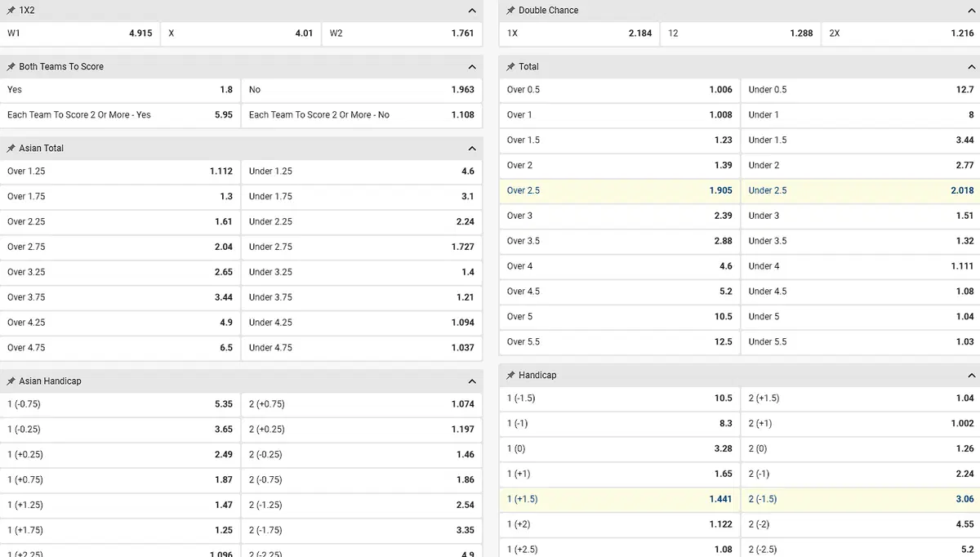The height and width of the screenshot is (557, 980).
Task: Select W1 odds 4.915
Action: point(80,33)
